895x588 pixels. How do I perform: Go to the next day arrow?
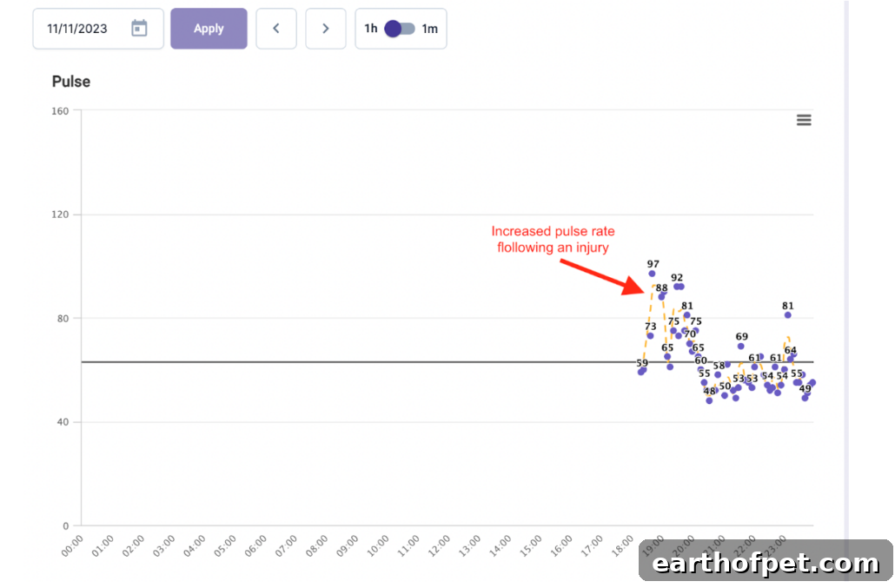pyautogui.click(x=325, y=29)
